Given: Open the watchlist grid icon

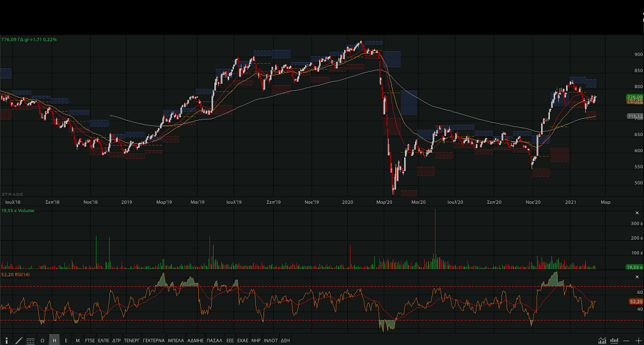Looking at the screenshot, I should (31, 341).
